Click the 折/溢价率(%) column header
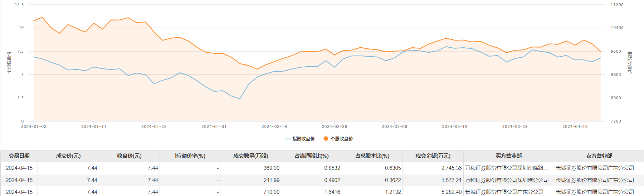Screen dimensions: 644x196 tap(190, 156)
